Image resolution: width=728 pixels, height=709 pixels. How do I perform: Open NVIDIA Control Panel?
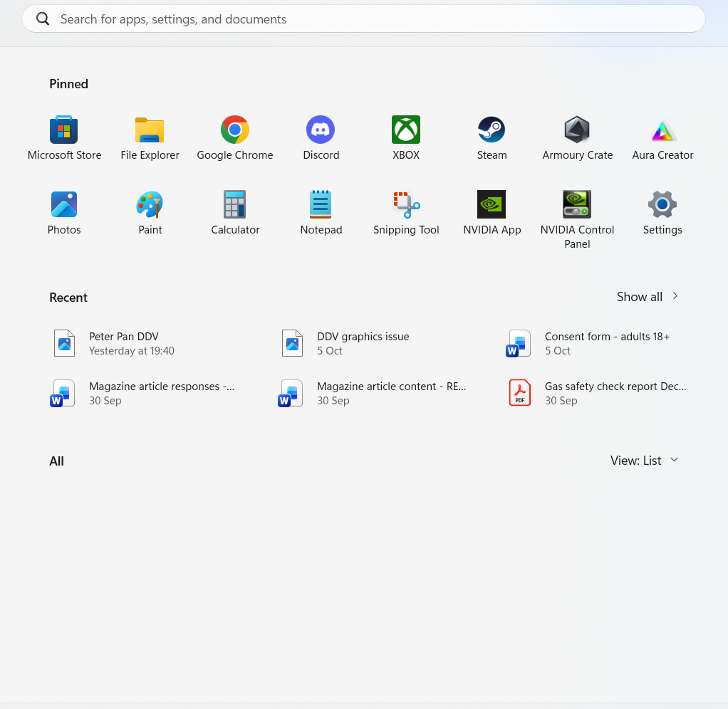[x=577, y=219]
